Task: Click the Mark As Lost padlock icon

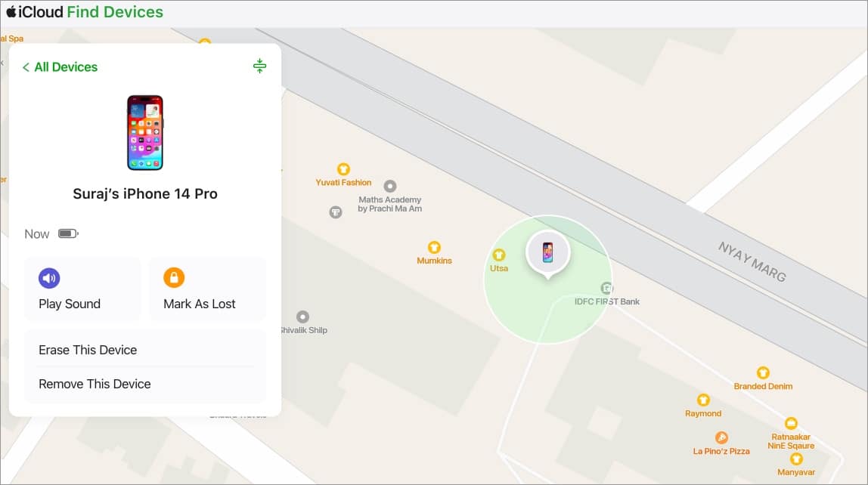Action: tap(174, 277)
